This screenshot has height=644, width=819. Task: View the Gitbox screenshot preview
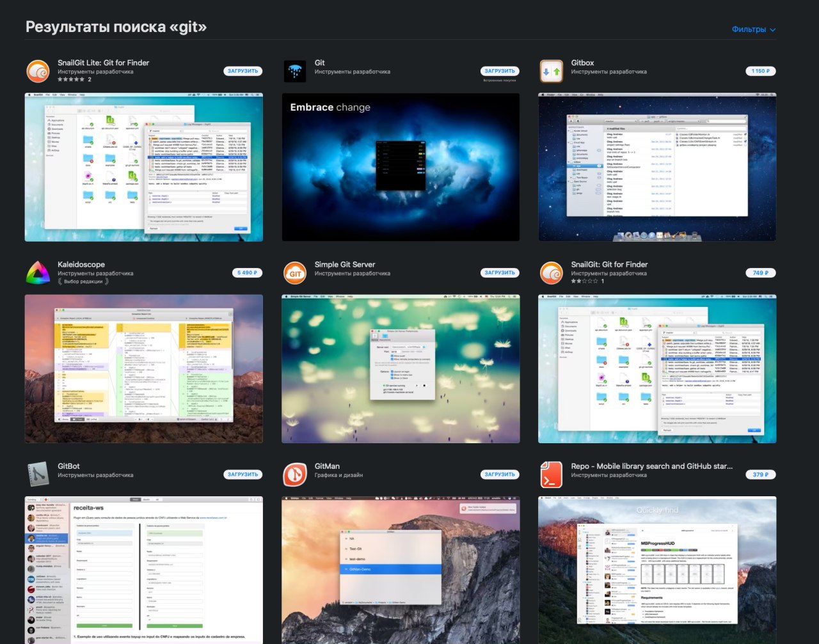657,167
